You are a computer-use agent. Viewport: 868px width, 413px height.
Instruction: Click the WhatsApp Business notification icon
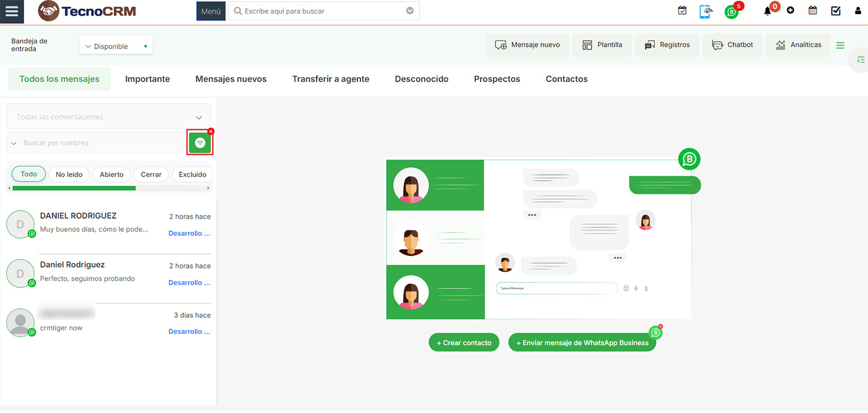pos(732,12)
